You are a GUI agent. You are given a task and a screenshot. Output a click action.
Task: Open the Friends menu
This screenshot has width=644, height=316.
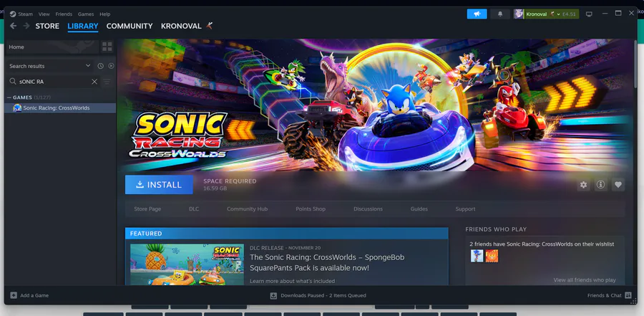click(x=64, y=14)
